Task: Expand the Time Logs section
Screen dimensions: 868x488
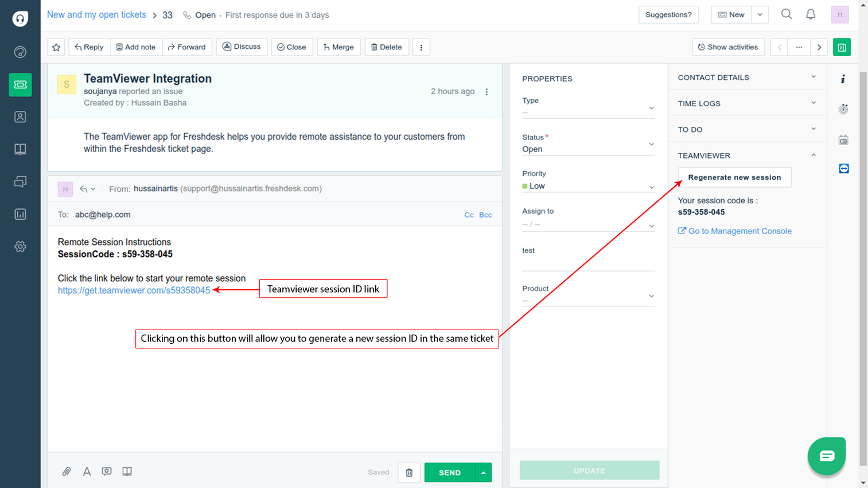Action: tap(746, 103)
